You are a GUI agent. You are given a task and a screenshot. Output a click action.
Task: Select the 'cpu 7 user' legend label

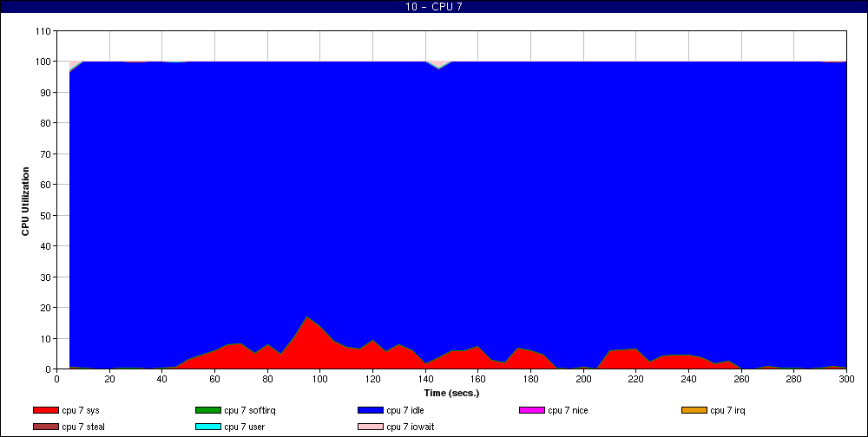pos(244,427)
